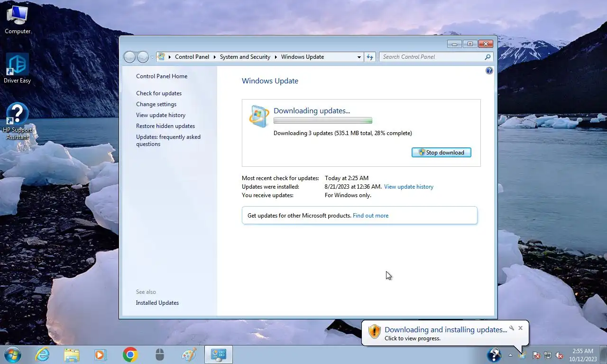Screen dimensions: 607x364
Task: Open Windows Explorer folder on taskbar
Action: tap(72, 355)
